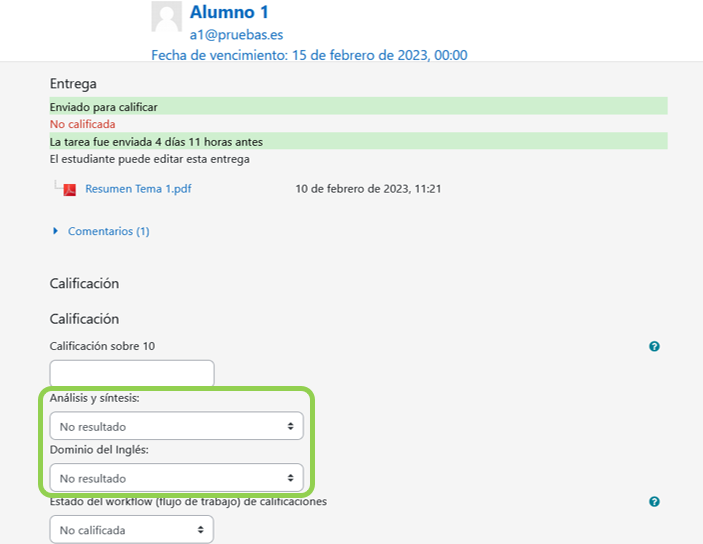The image size is (703, 544).
Task: Click the Análisis y síntesis label
Action: click(95, 398)
